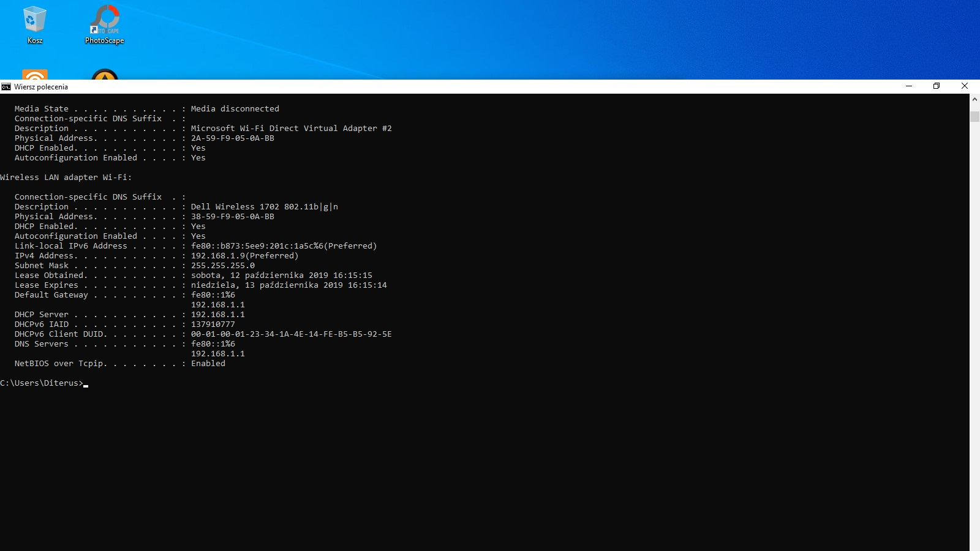
Task: Click the DNS Servers fe80::1%6 value
Action: pos(213,344)
